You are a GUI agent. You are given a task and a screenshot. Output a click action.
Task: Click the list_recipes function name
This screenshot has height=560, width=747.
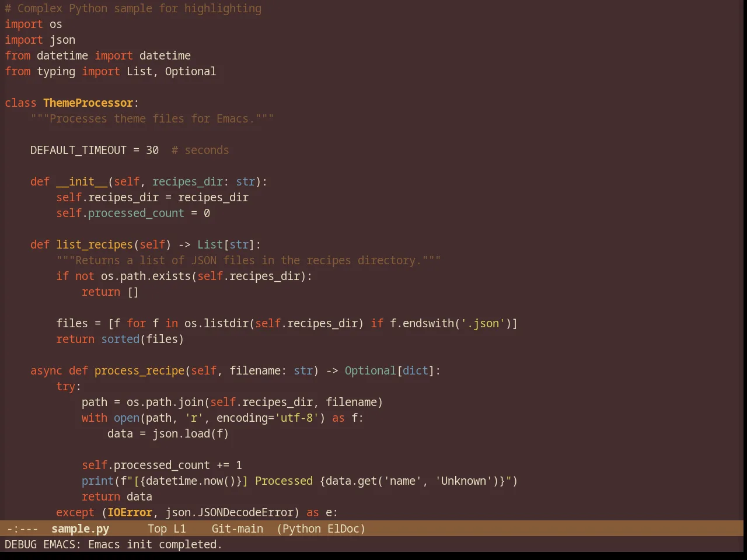click(x=95, y=245)
